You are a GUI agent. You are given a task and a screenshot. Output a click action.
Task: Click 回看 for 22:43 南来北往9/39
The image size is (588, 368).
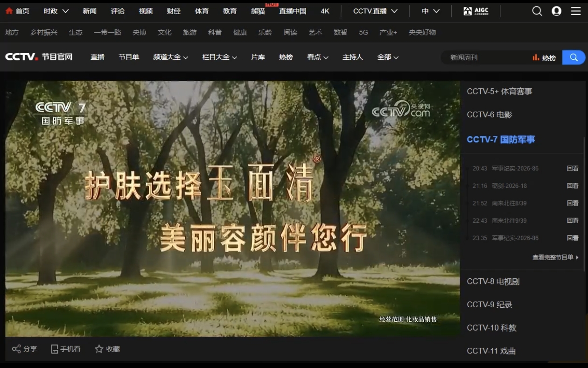(573, 220)
